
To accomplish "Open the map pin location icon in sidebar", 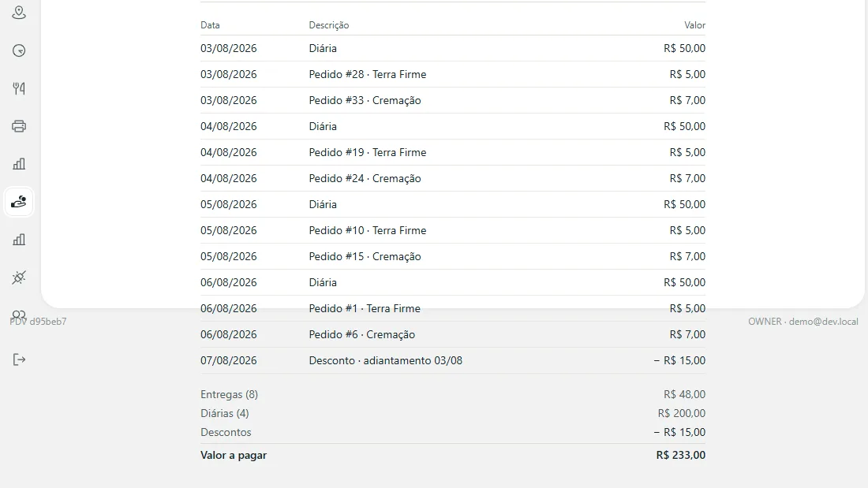I will tap(19, 13).
